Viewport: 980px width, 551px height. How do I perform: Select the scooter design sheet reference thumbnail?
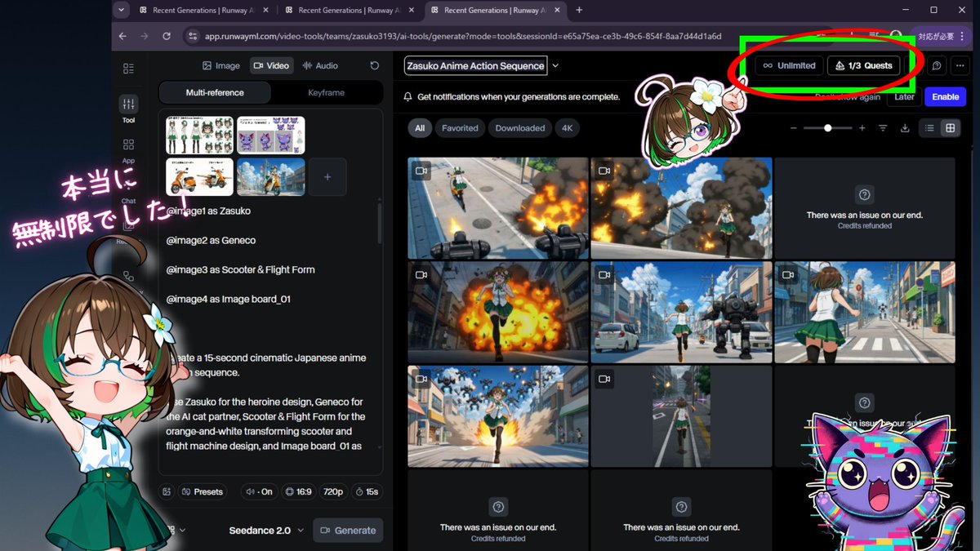pos(200,177)
